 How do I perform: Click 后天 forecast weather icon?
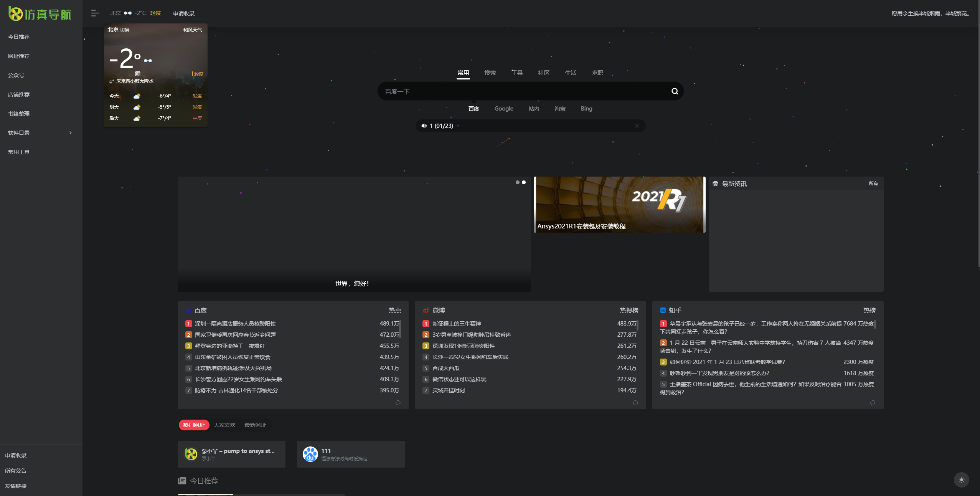click(137, 118)
